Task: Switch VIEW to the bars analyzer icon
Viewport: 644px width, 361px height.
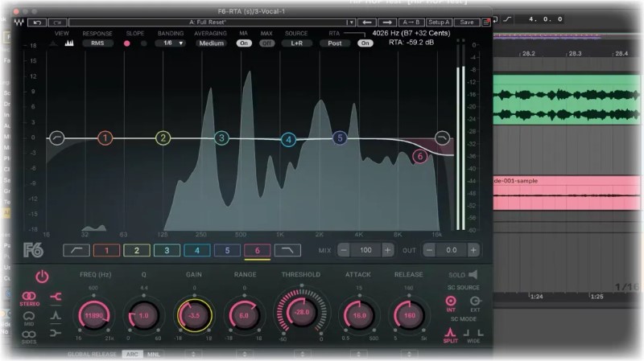Action: pos(69,43)
